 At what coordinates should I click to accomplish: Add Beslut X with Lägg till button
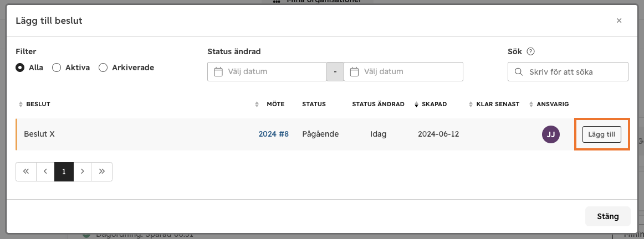point(602,134)
